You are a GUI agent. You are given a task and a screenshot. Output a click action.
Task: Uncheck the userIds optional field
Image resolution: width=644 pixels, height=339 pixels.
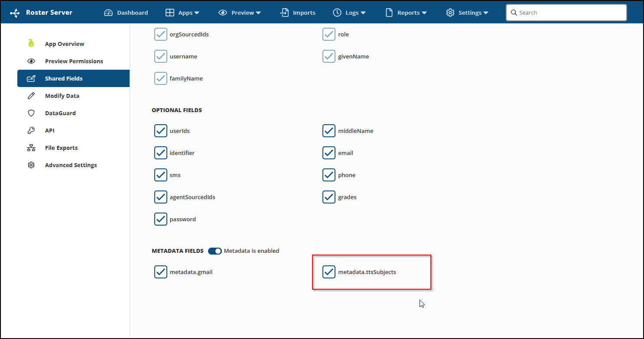[x=161, y=131]
